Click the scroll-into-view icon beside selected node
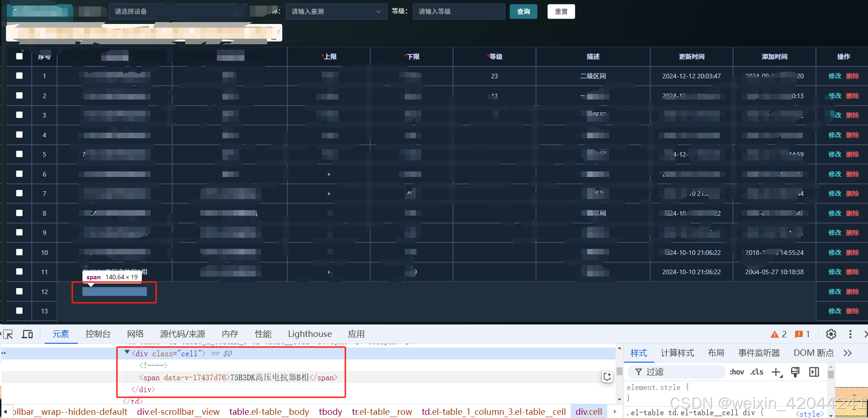This screenshot has height=418, width=868. pos(607,377)
